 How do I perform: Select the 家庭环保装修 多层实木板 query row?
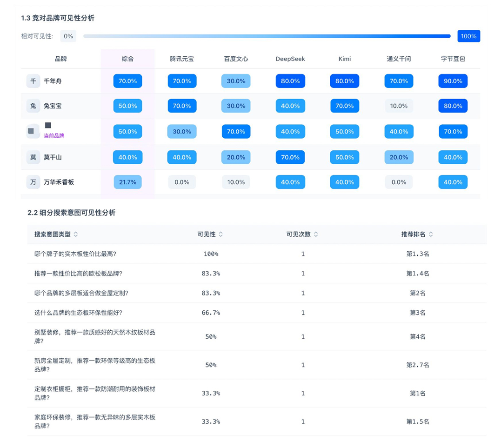(x=257, y=421)
